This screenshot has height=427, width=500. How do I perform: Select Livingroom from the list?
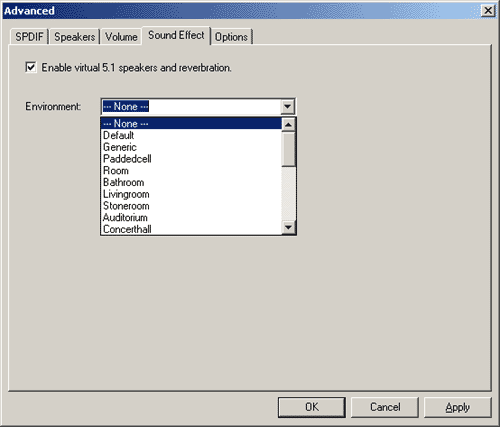pos(191,194)
